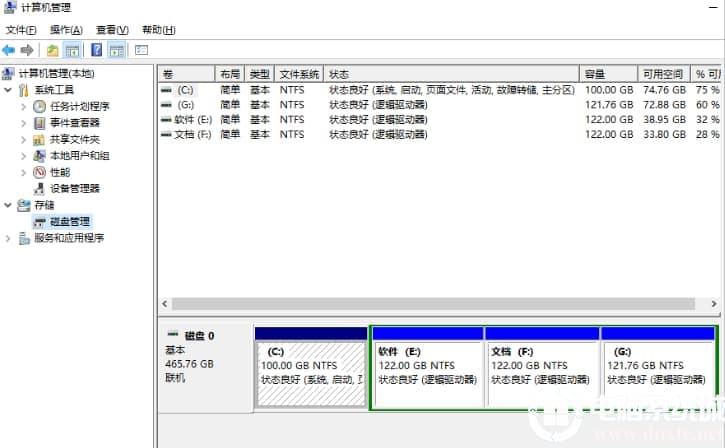725x448 pixels.
Task: Toggle the action pane toolbar icon
Action: [x=117, y=50]
